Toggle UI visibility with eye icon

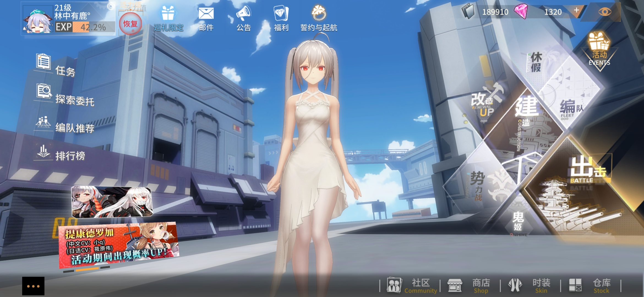pyautogui.click(x=605, y=12)
